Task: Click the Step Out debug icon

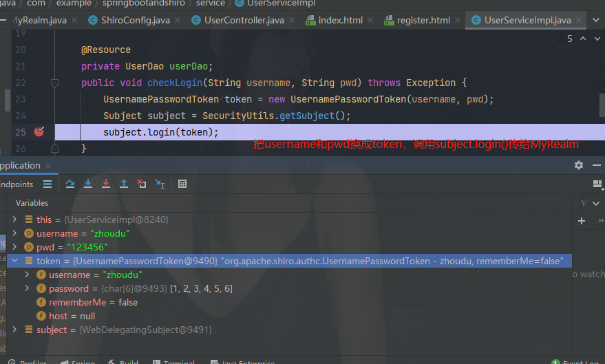Action: 124,184
